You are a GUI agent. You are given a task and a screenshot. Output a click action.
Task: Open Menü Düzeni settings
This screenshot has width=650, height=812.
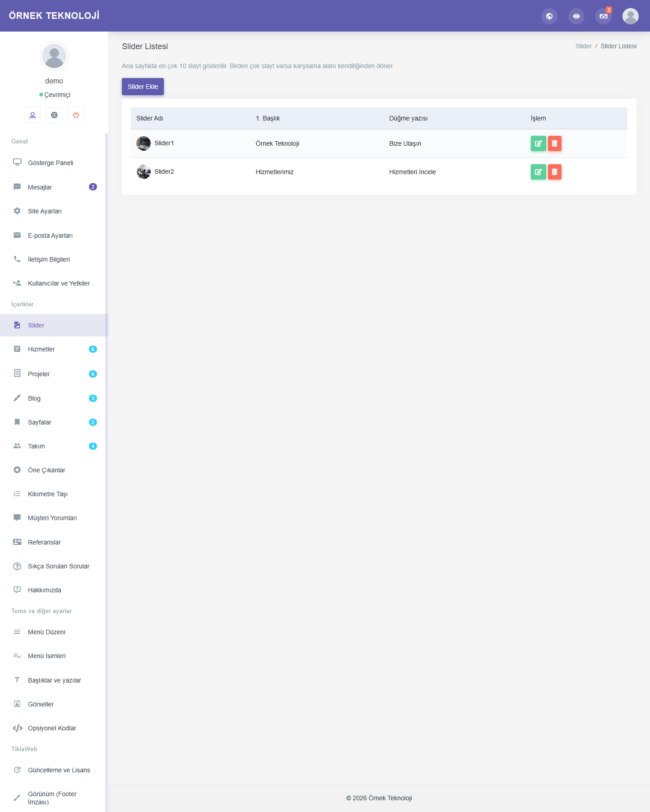point(53,632)
